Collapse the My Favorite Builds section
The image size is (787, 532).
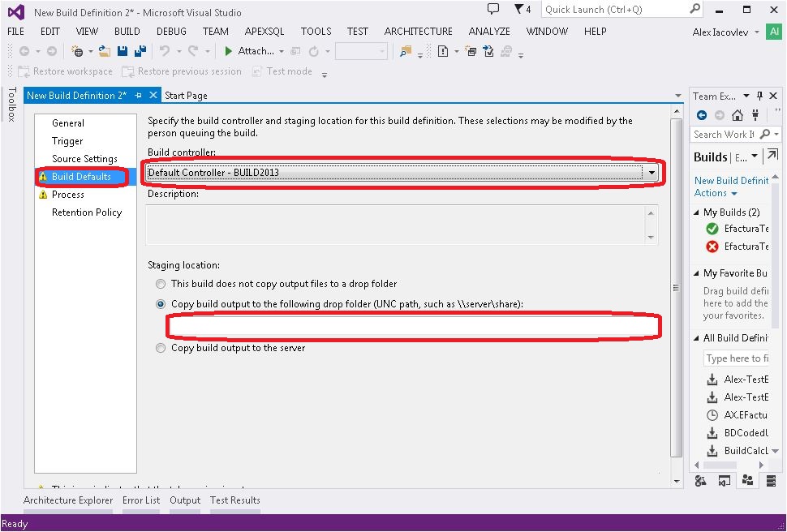click(696, 273)
